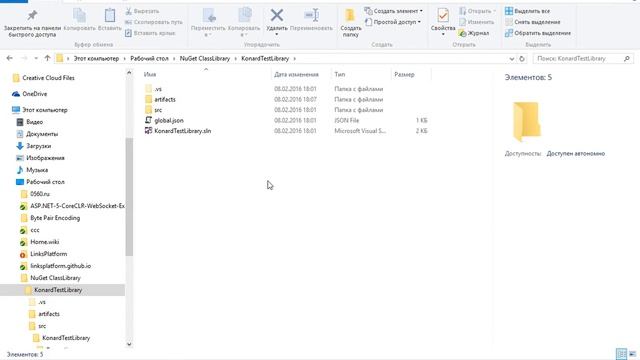Select artifacts subfolder in navigation tree
The image size is (640, 360).
[49, 314]
